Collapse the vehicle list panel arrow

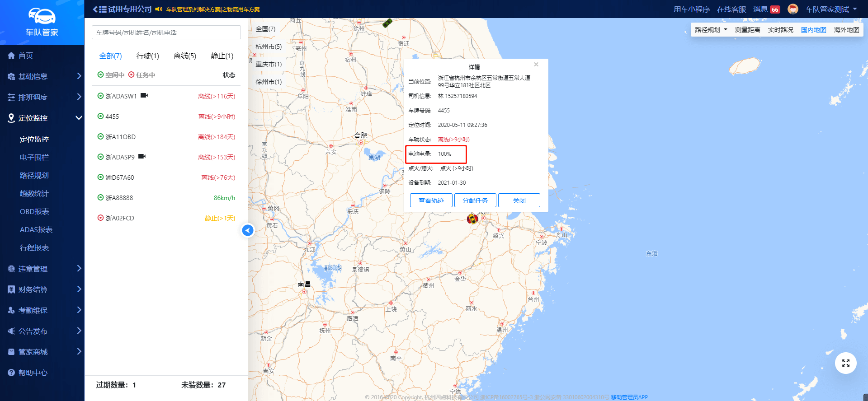(247, 230)
